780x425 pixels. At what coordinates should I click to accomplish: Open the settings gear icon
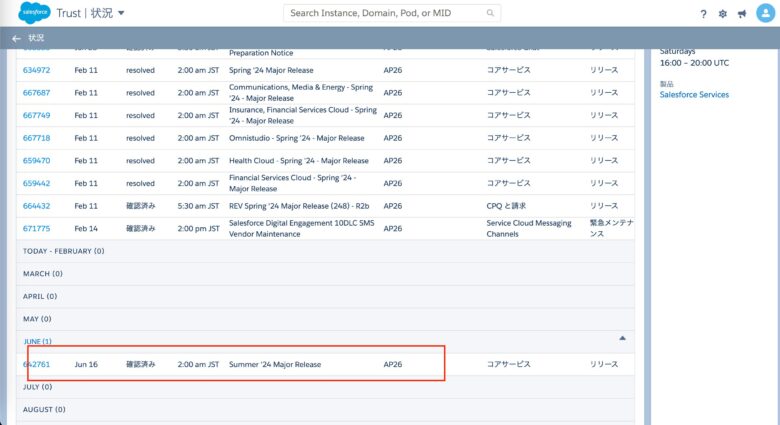point(722,14)
